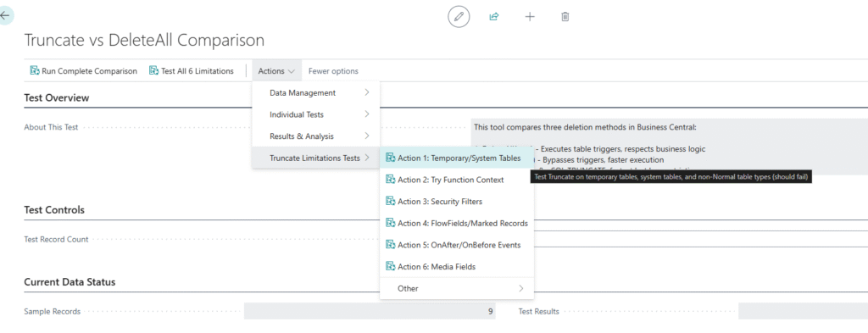Click the Sample Records value field
The image size is (868, 333).
click(370, 312)
